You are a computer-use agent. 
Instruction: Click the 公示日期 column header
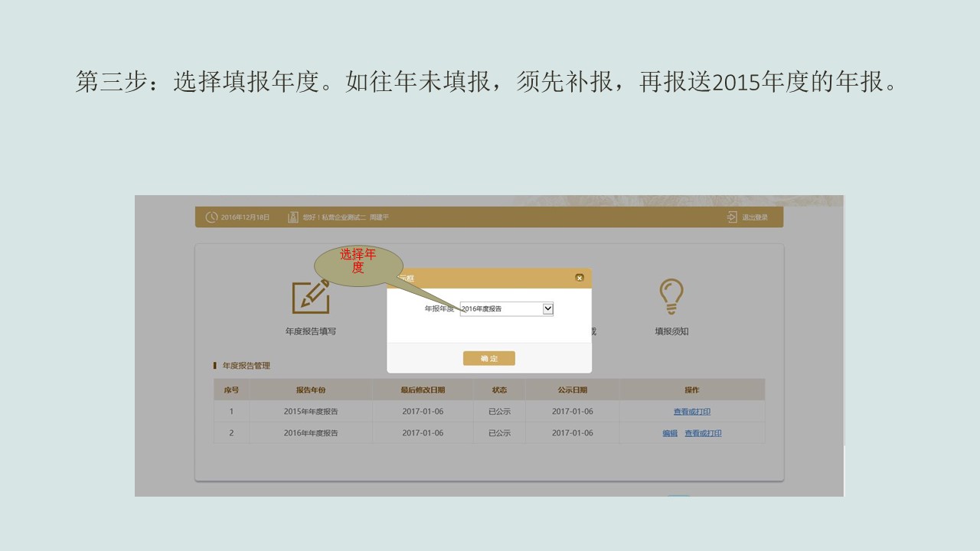pos(572,390)
